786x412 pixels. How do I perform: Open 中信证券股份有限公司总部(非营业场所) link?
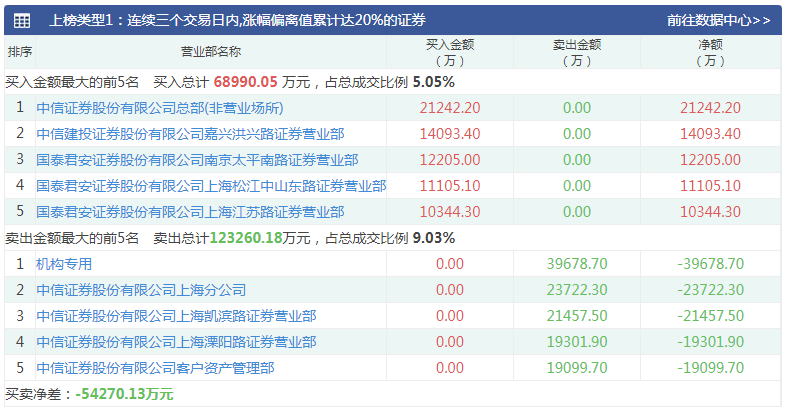click(x=160, y=108)
